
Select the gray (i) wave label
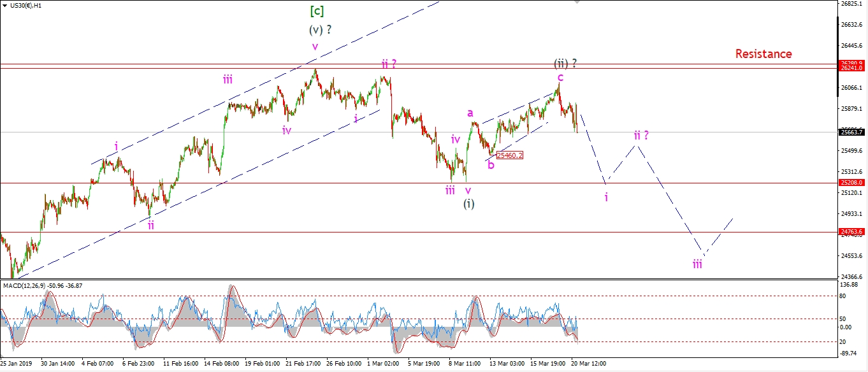pos(468,204)
